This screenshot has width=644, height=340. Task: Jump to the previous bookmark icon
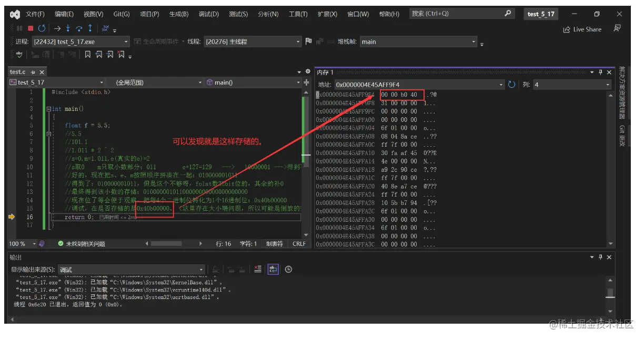[x=99, y=54]
